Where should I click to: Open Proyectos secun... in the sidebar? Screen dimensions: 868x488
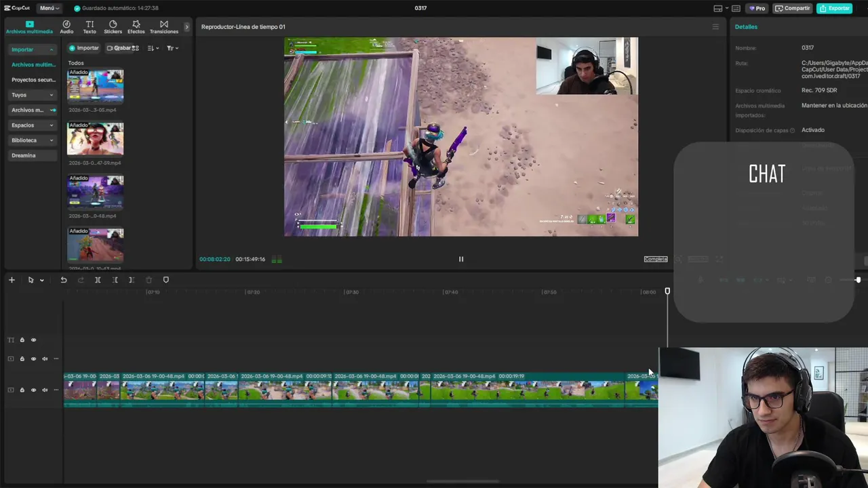pyautogui.click(x=33, y=80)
